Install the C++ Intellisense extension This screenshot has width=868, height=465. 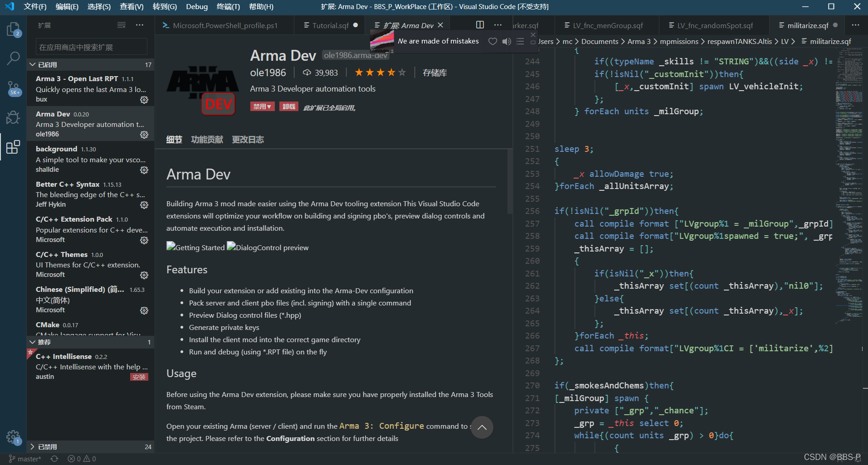[139, 377]
